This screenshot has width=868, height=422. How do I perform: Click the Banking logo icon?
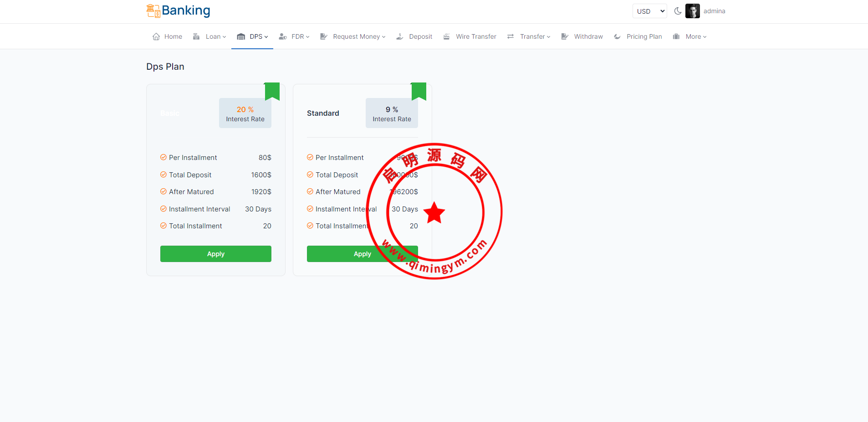point(153,11)
